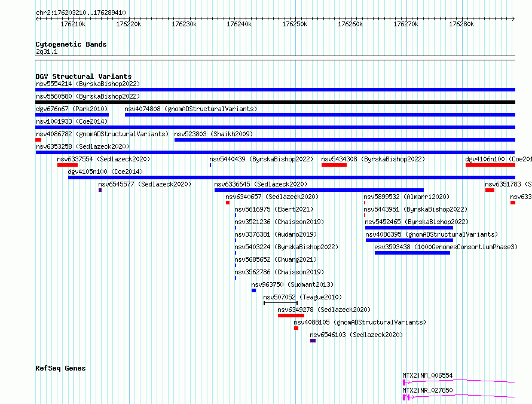The image size is (532, 404).
Task: Open nsv6351783 variant label
Action: coord(508,184)
